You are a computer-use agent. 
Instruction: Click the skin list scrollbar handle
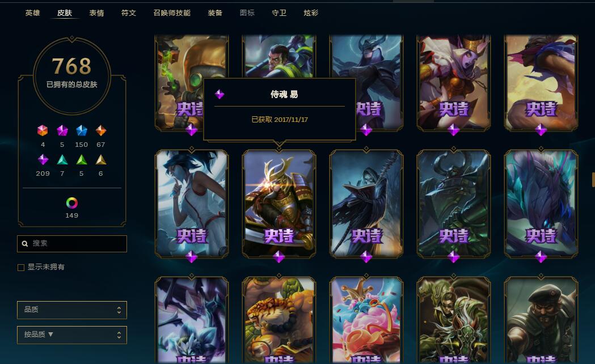[593, 179]
